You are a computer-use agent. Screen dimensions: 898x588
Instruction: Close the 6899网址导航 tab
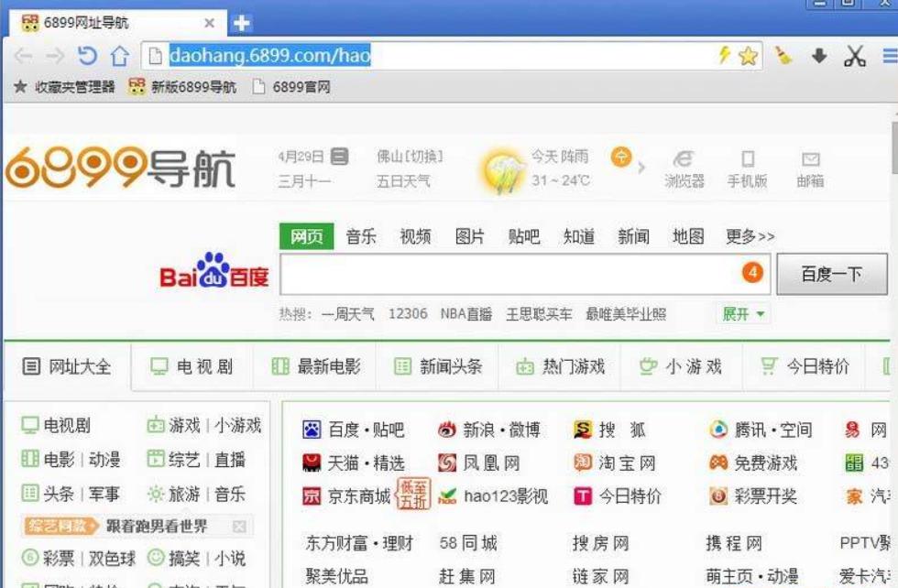[x=209, y=23]
